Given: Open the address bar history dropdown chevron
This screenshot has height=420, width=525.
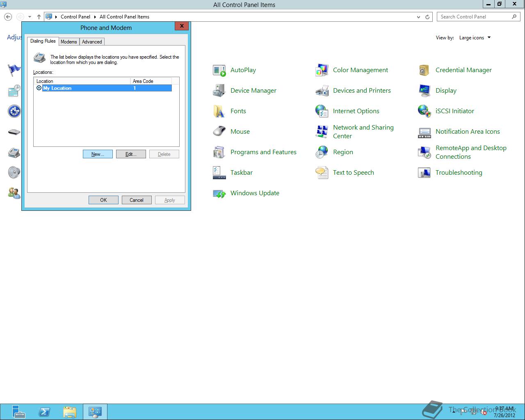Looking at the screenshot, I should pyautogui.click(x=418, y=17).
